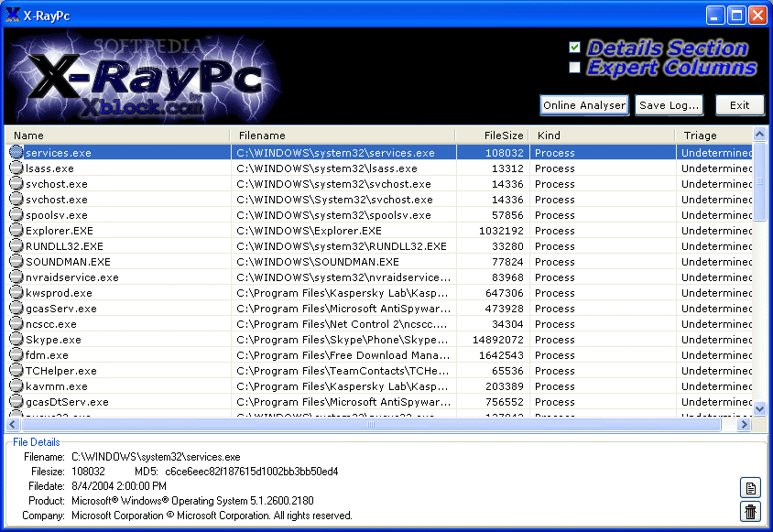Click Undetermined triage in fdm.exe row
This screenshot has width=773, height=532.
coord(717,355)
